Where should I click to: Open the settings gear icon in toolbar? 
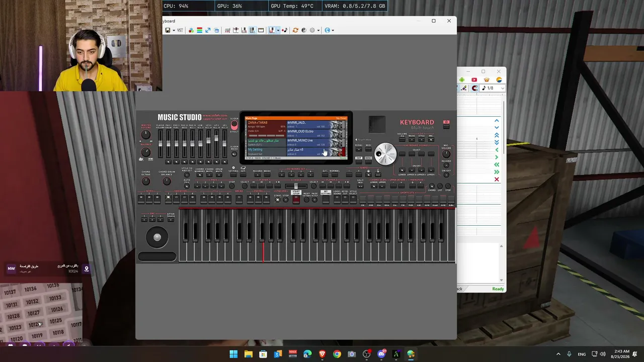[x=312, y=30]
